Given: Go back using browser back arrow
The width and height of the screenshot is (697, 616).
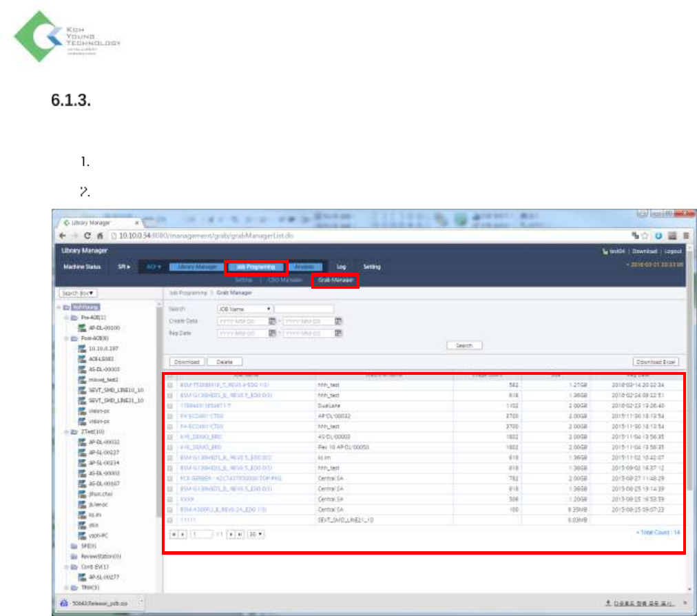Looking at the screenshot, I should point(63,236).
